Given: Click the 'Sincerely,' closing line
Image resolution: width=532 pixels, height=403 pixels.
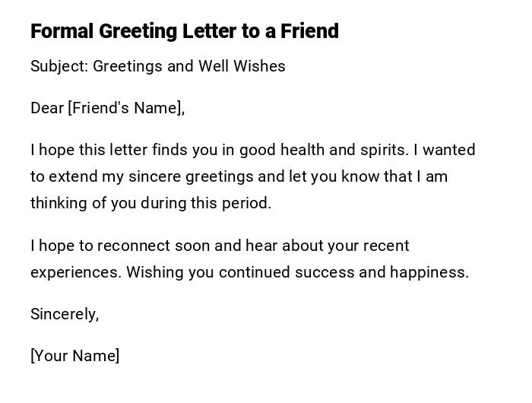Looking at the screenshot, I should tap(65, 314).
